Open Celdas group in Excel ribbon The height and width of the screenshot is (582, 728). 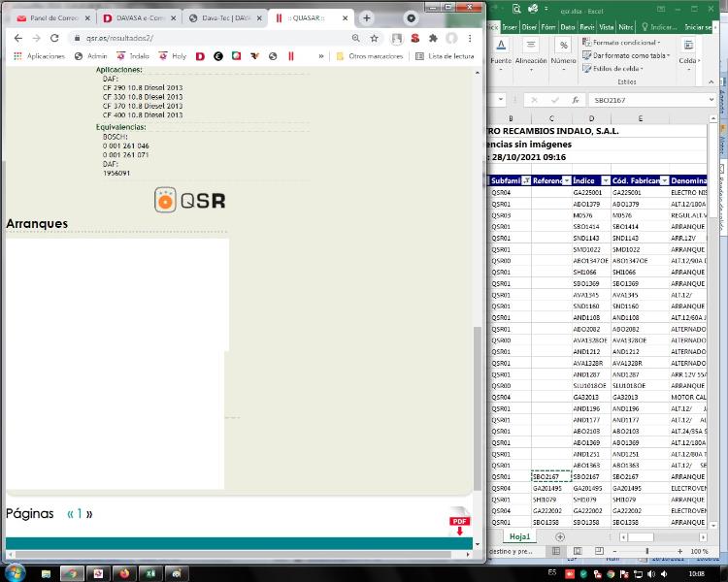[x=689, y=55]
